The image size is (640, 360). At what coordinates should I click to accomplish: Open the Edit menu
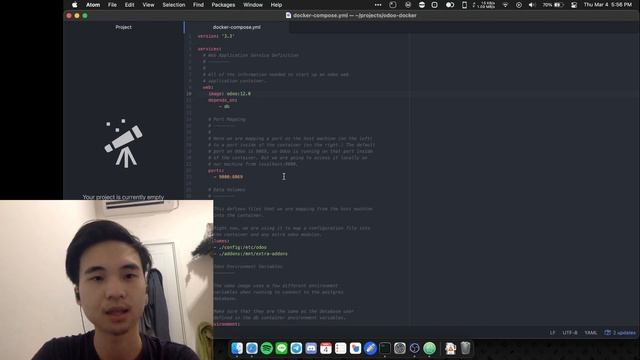(129, 5)
